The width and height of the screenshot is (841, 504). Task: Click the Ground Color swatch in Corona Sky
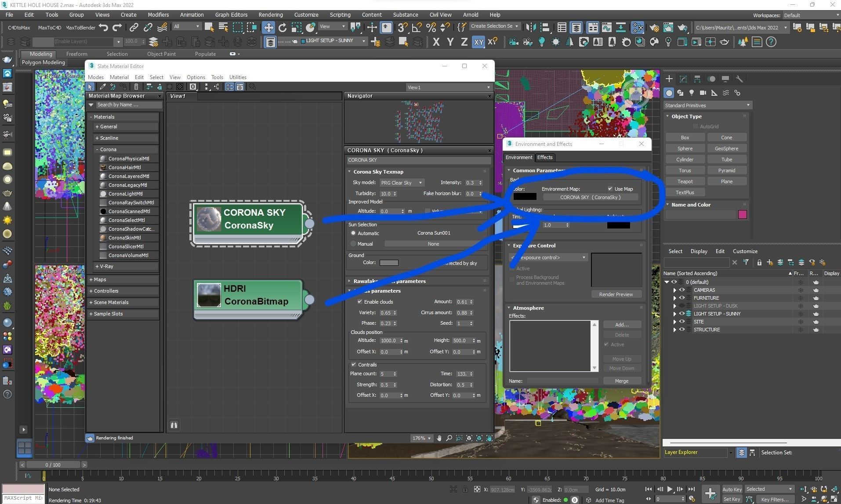coord(389,262)
